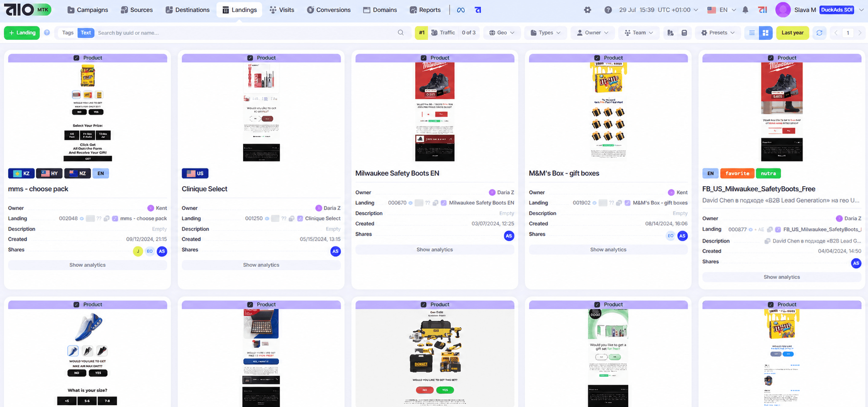The height and width of the screenshot is (407, 868).
Task: Copy icon in Clinique Select landing row
Action: (x=292, y=218)
